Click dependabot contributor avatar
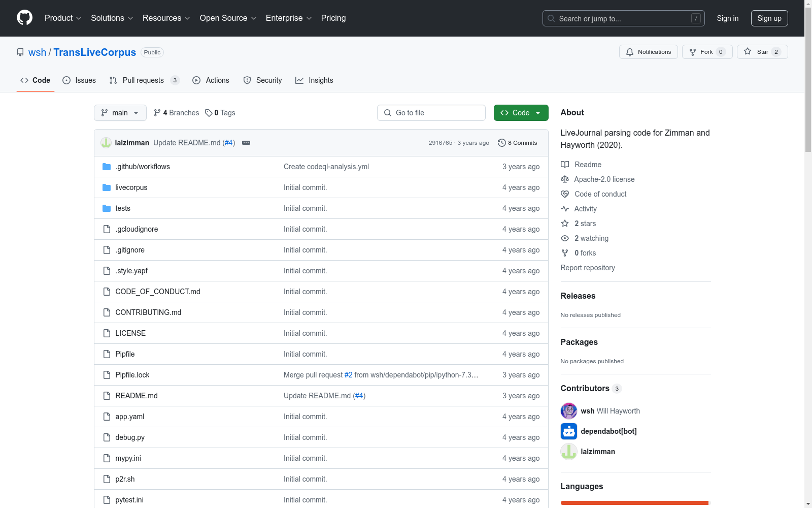Screen dimensions: 812x508 pyautogui.click(x=569, y=431)
